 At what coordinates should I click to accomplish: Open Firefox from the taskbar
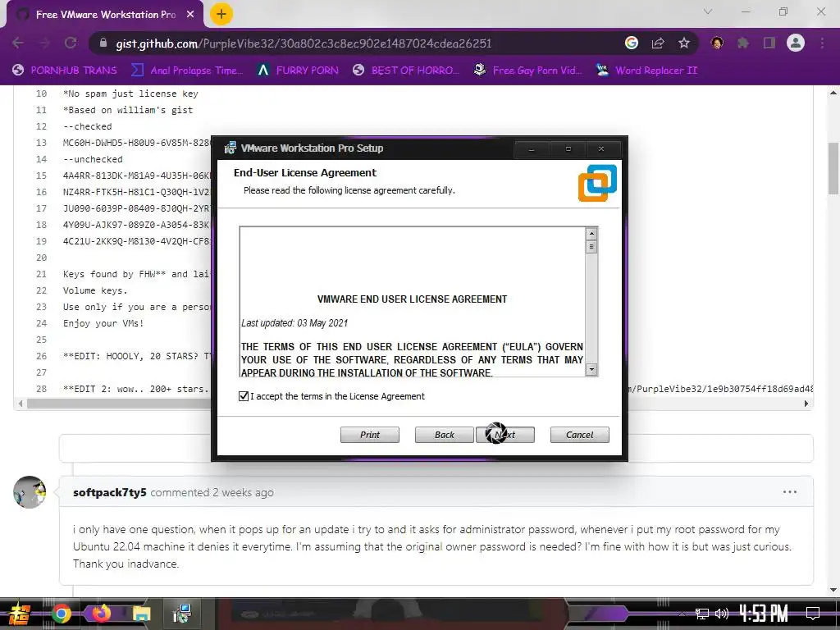(101, 613)
